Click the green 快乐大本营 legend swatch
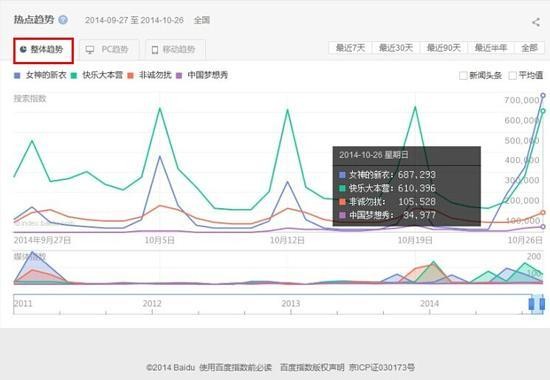Screen dimensions: 550x380 (x=74, y=75)
